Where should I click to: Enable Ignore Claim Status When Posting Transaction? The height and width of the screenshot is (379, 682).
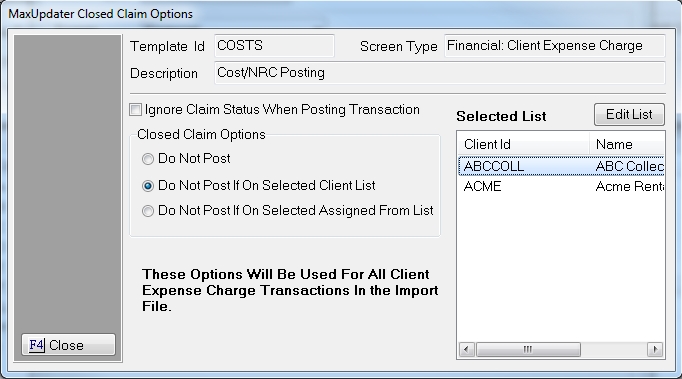[135, 110]
